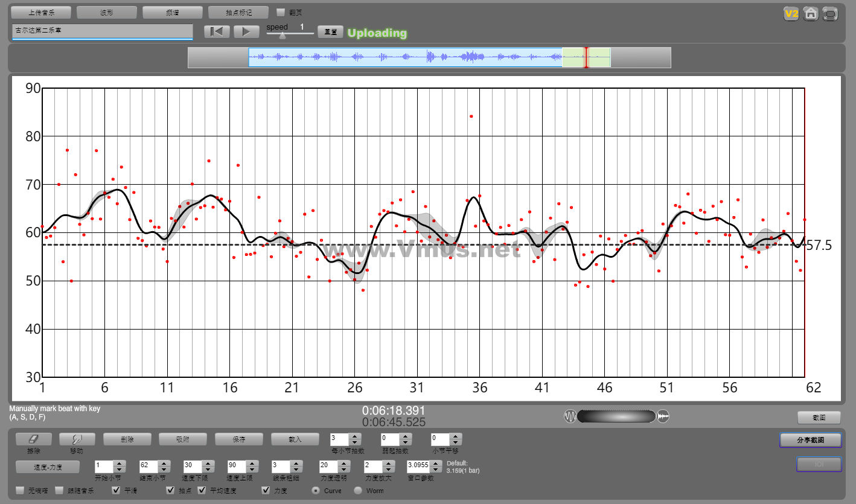Decrease 力度透明 with down arrow
856x504 pixels.
pos(345,470)
